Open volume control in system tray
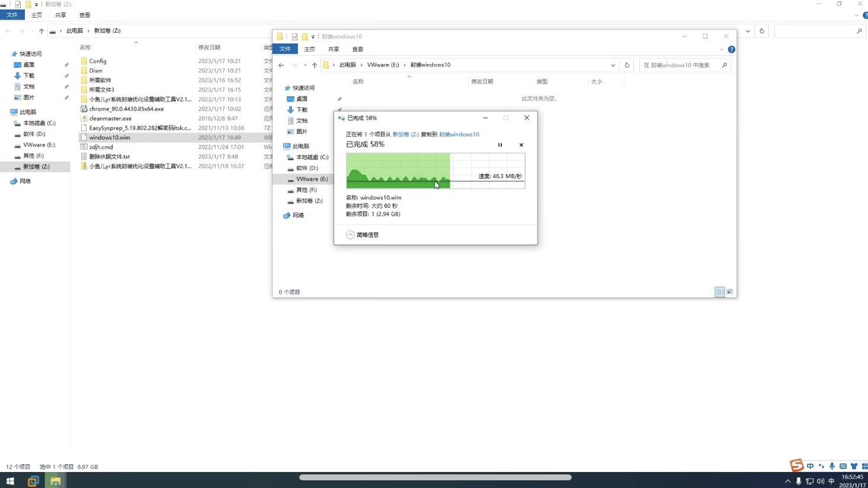The height and width of the screenshot is (488, 868). click(821, 481)
